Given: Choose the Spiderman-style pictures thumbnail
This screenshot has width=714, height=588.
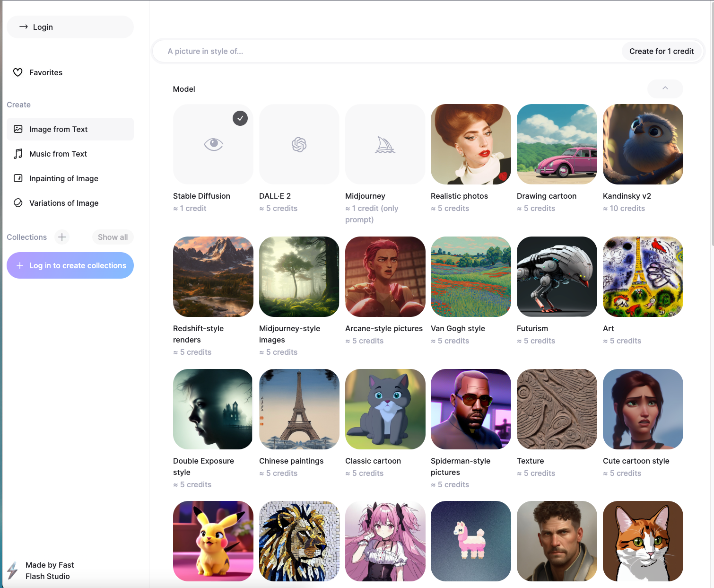Looking at the screenshot, I should point(471,409).
